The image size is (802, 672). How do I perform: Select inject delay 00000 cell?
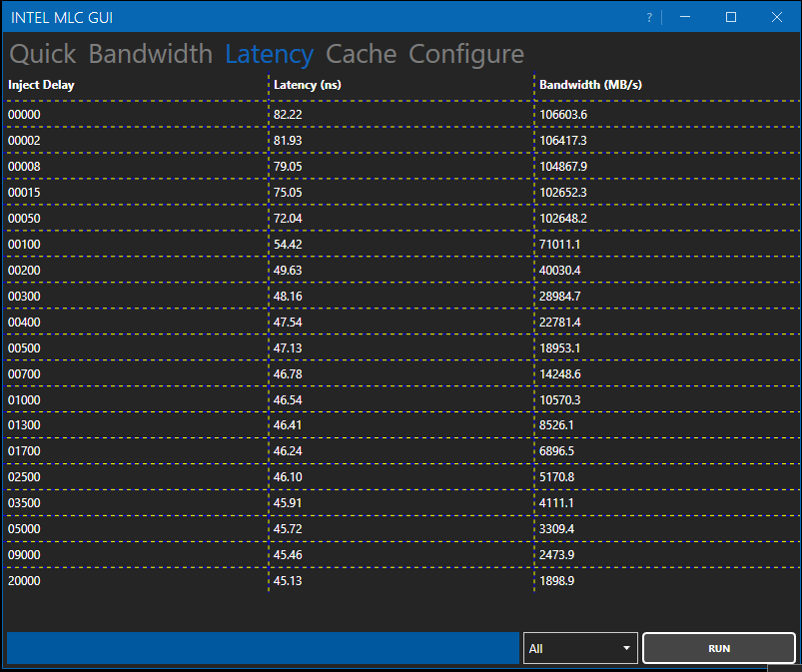[24, 115]
